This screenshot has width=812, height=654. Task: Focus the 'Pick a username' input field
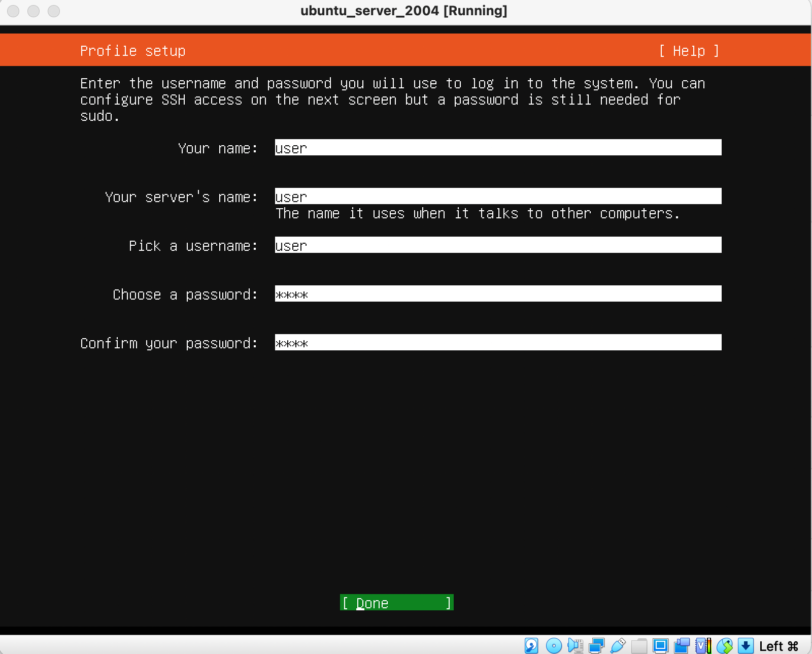point(498,245)
